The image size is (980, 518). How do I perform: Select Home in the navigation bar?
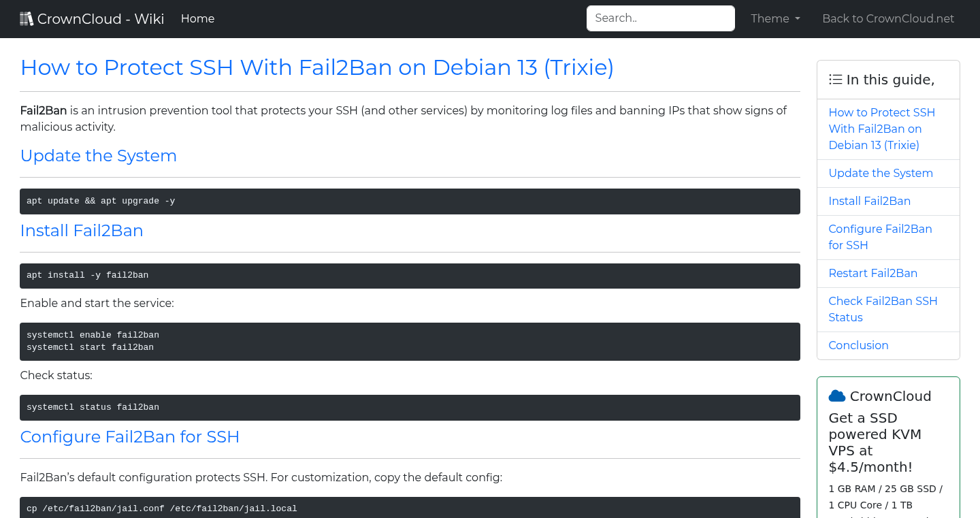tap(197, 18)
